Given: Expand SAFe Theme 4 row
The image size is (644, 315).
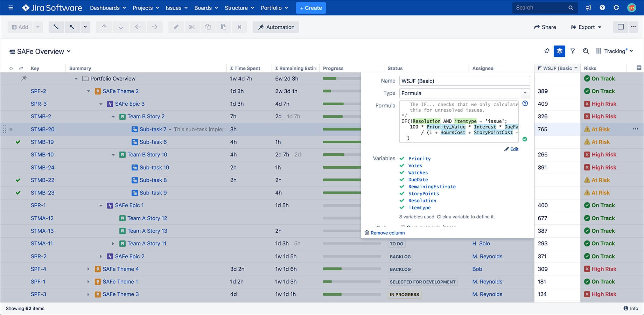Looking at the screenshot, I should tap(89, 269).
